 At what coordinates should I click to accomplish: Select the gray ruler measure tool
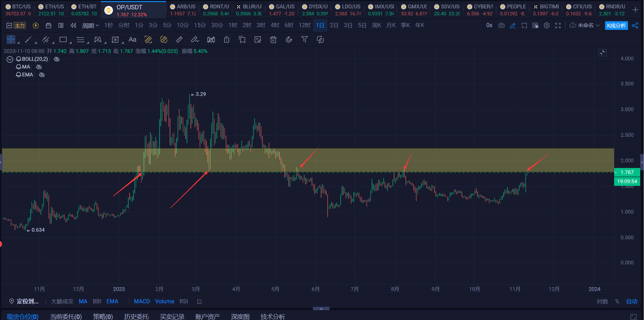(x=179, y=39)
